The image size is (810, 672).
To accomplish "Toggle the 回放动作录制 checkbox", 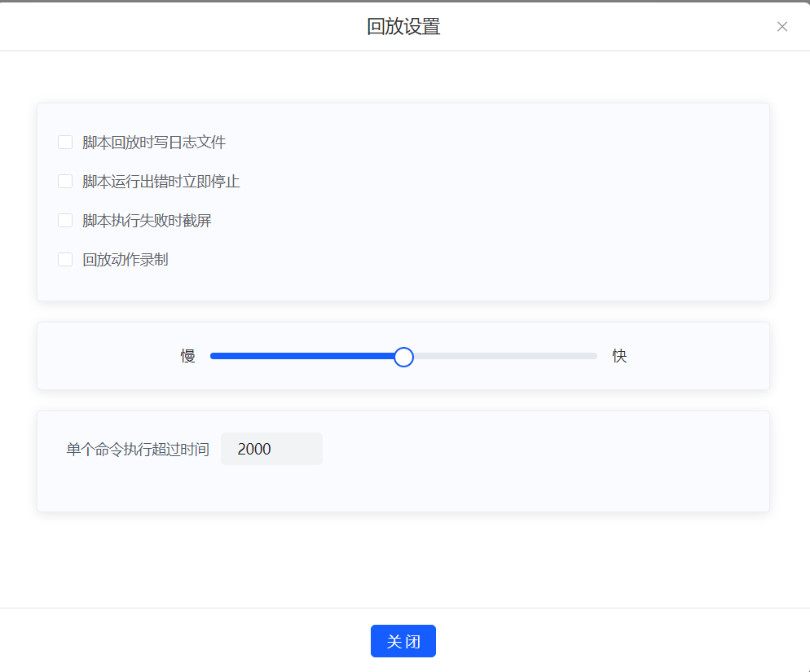I will [65, 260].
